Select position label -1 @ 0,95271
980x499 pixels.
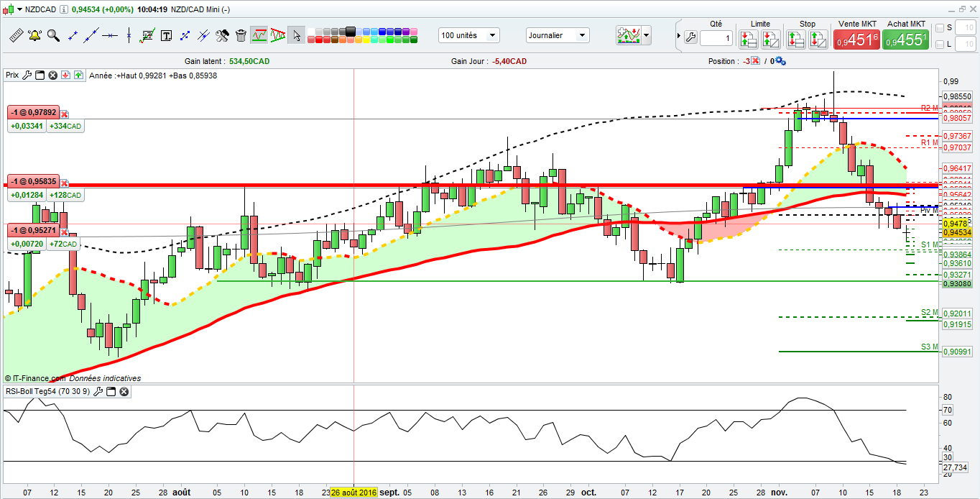point(33,230)
